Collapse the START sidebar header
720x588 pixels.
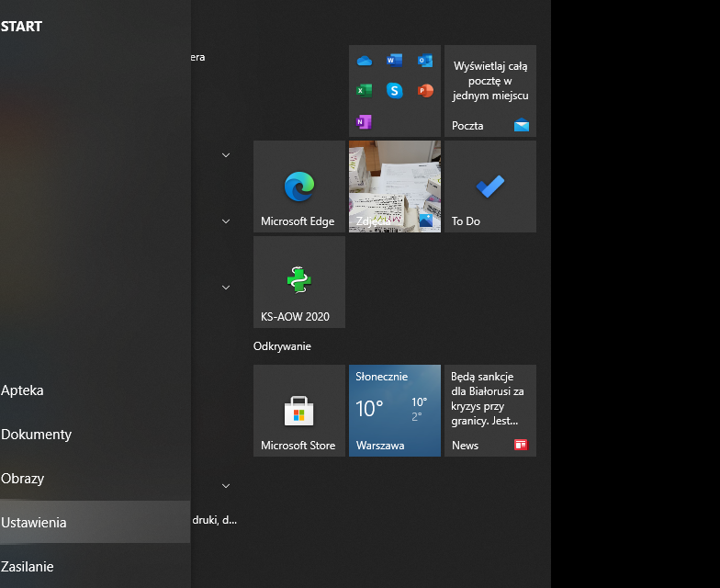click(21, 27)
